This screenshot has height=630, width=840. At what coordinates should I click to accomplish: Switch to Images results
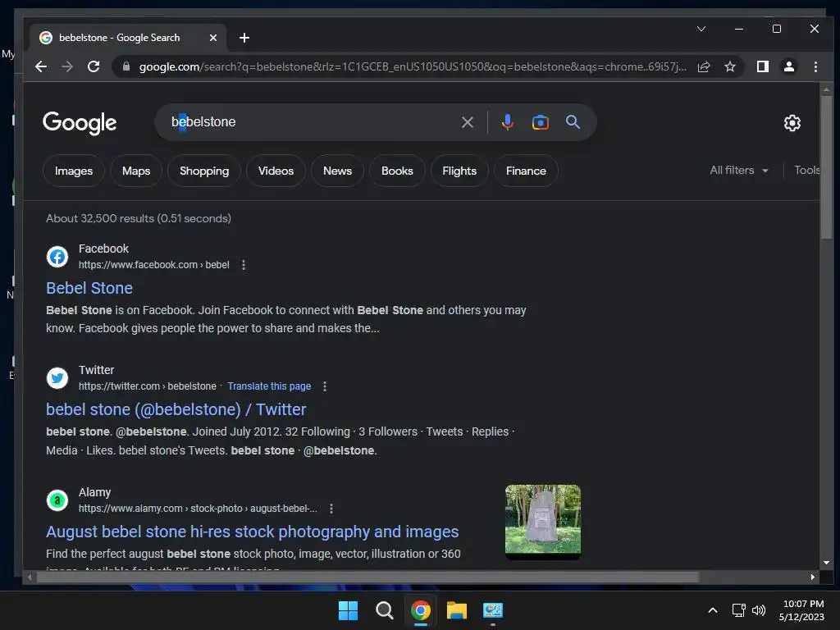pyautogui.click(x=73, y=171)
